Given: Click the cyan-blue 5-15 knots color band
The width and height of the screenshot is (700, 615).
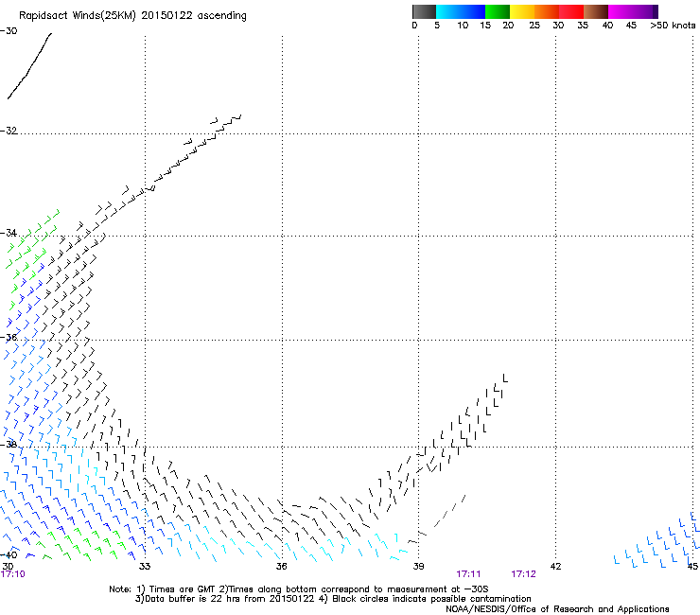Looking at the screenshot, I should (x=461, y=11).
